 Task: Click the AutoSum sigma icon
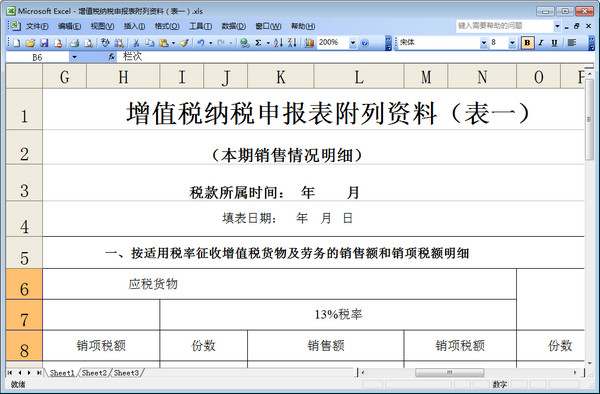point(259,43)
